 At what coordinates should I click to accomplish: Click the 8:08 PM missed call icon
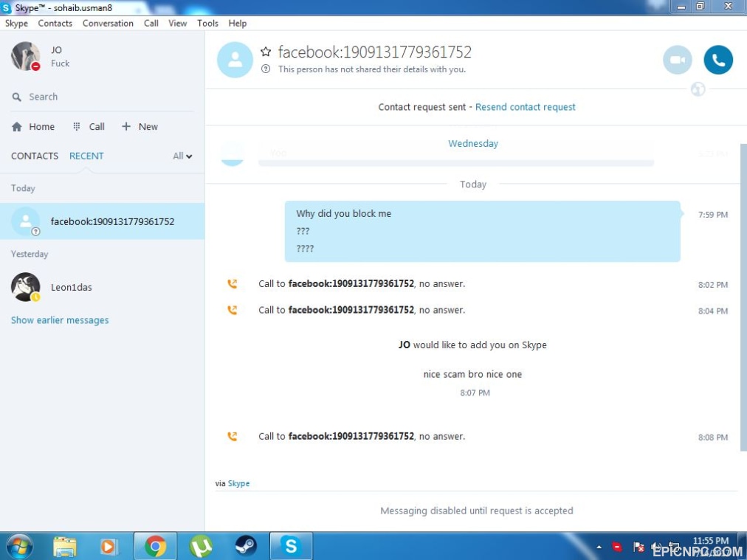coord(232,436)
